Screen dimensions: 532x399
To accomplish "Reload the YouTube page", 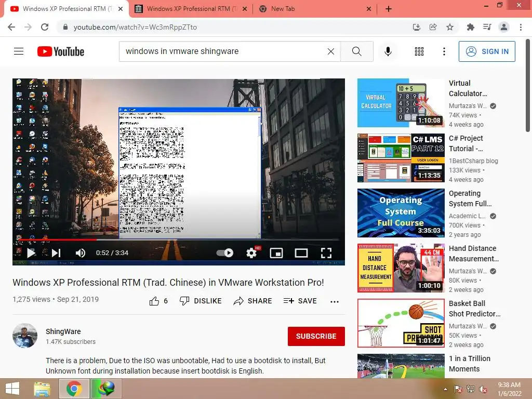I will pyautogui.click(x=45, y=27).
